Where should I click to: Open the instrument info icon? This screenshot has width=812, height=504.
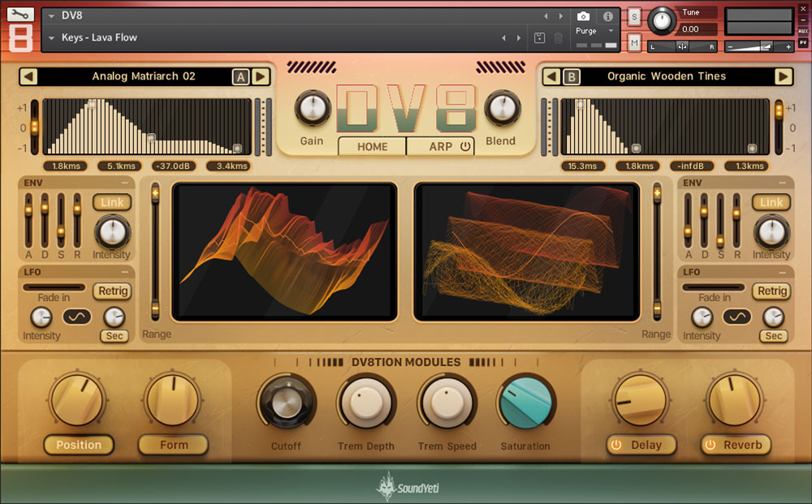pos(608,16)
